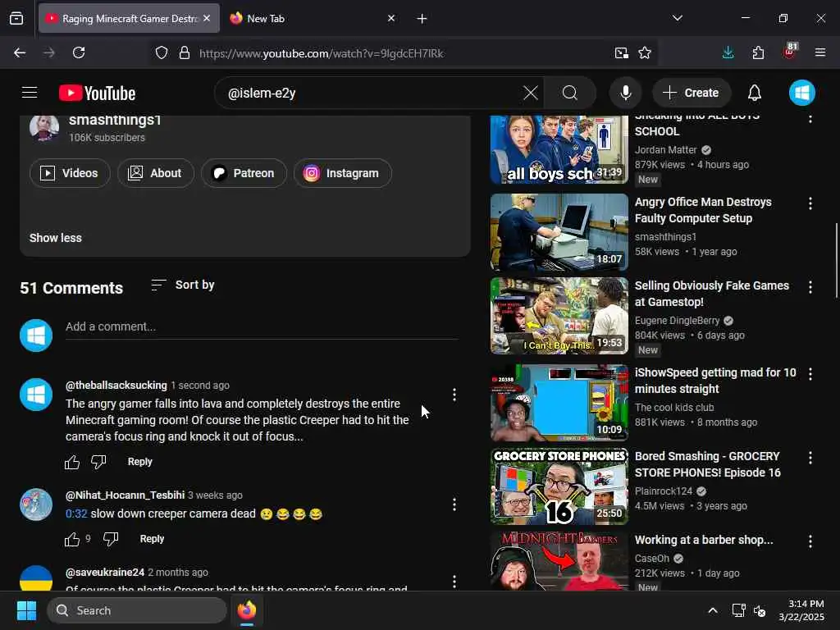Viewport: 840px width, 630px height.
Task: Collapse the description with Show less
Action: click(x=55, y=238)
